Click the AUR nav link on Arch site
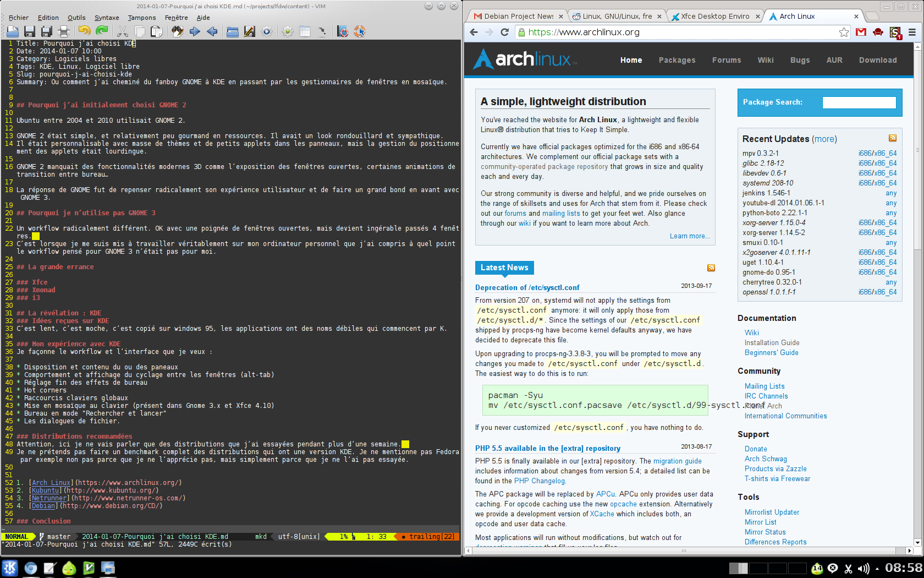The image size is (924, 578). (x=834, y=60)
